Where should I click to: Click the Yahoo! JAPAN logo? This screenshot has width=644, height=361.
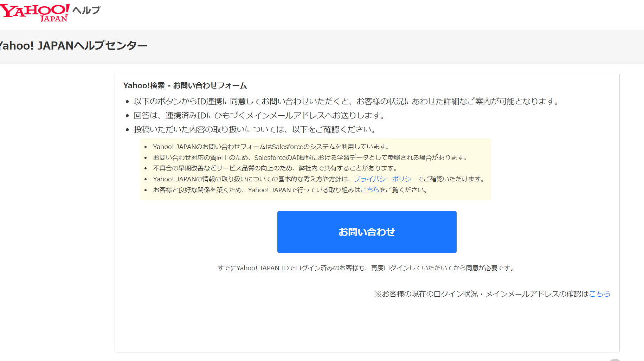point(35,13)
